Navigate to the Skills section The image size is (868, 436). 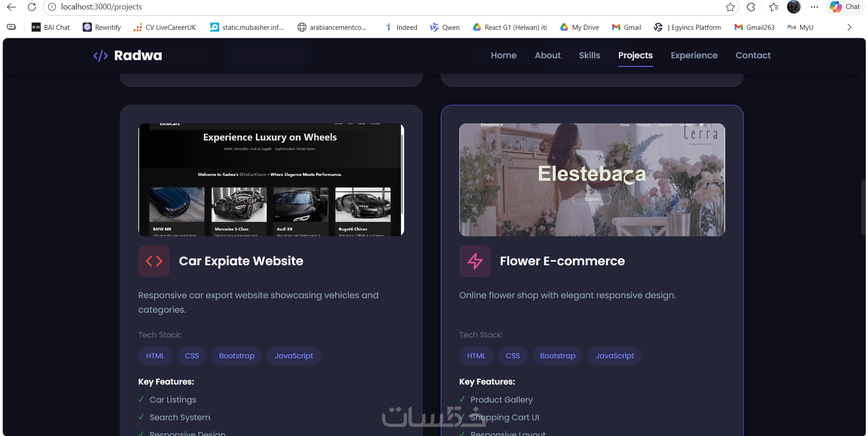tap(590, 55)
